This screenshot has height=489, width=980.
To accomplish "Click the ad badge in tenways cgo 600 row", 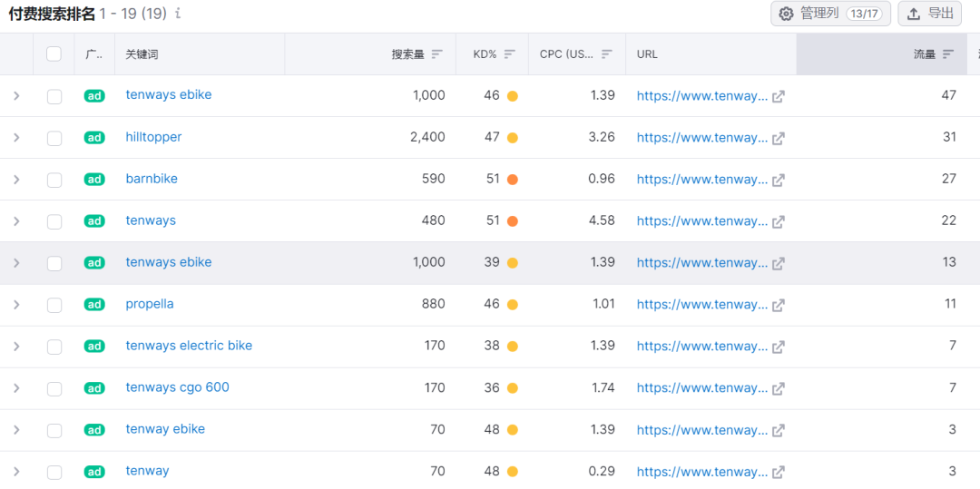I will pyautogui.click(x=94, y=387).
